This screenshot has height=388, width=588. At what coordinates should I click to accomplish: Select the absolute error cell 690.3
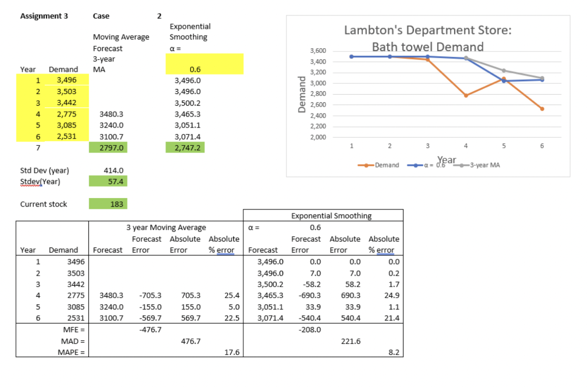351,296
